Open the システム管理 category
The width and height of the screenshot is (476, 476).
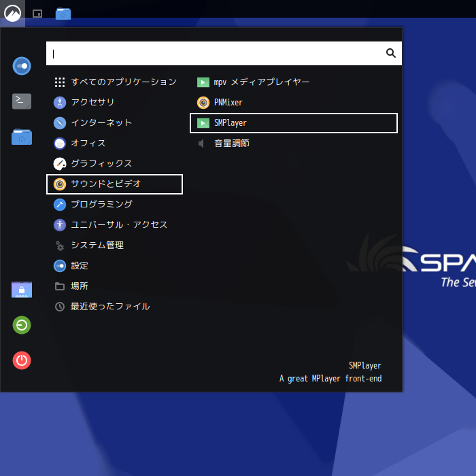[x=114, y=245]
